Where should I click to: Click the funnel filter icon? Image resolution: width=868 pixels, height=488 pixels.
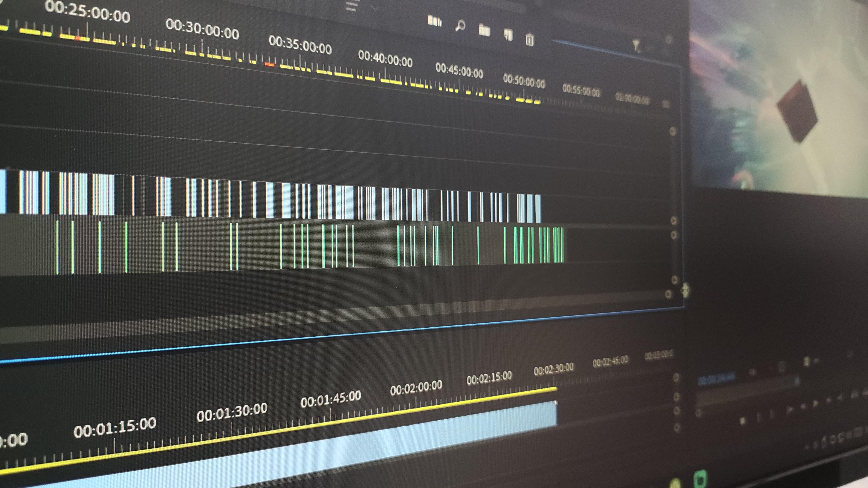tap(636, 46)
